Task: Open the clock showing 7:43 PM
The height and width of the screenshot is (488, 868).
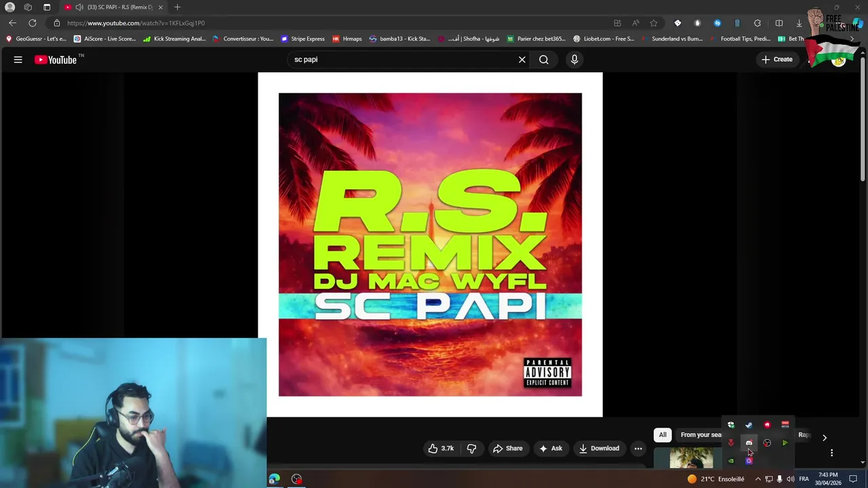Action: [x=828, y=479]
